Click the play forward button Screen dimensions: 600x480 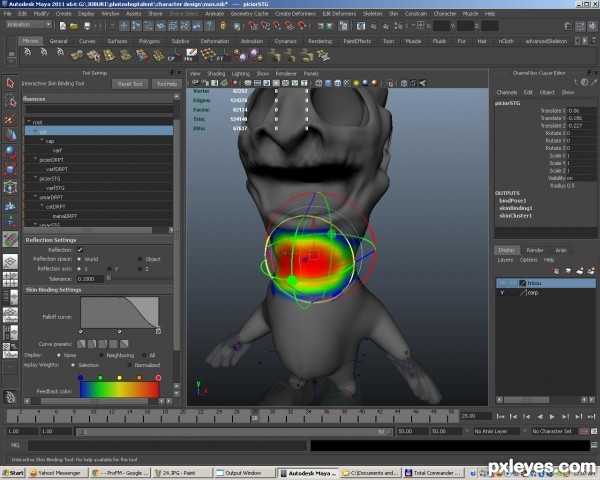coord(552,416)
